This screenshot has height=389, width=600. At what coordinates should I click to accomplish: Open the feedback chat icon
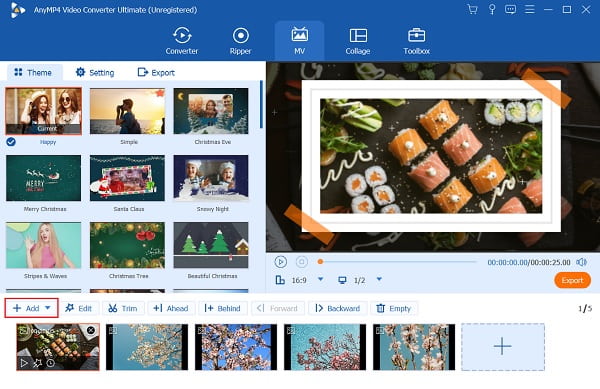510,10
